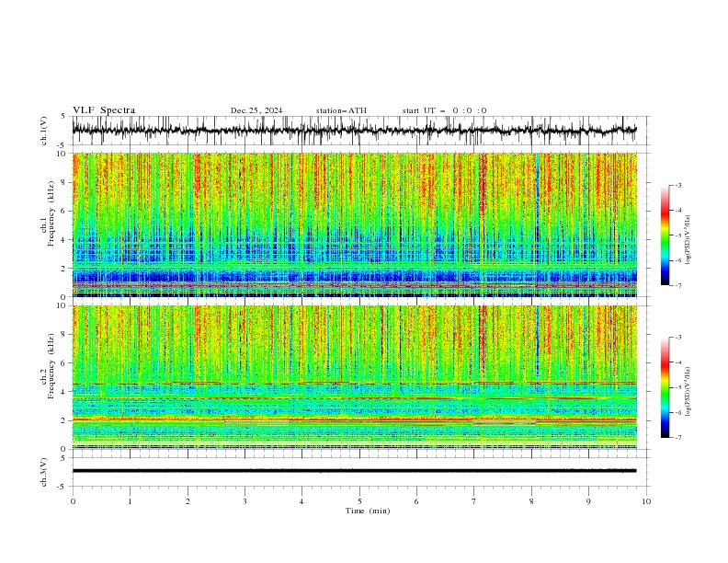Screen dimensions: 728x563
Task: Click the ch.1 spectrogram plot area
Action: click(x=355, y=224)
